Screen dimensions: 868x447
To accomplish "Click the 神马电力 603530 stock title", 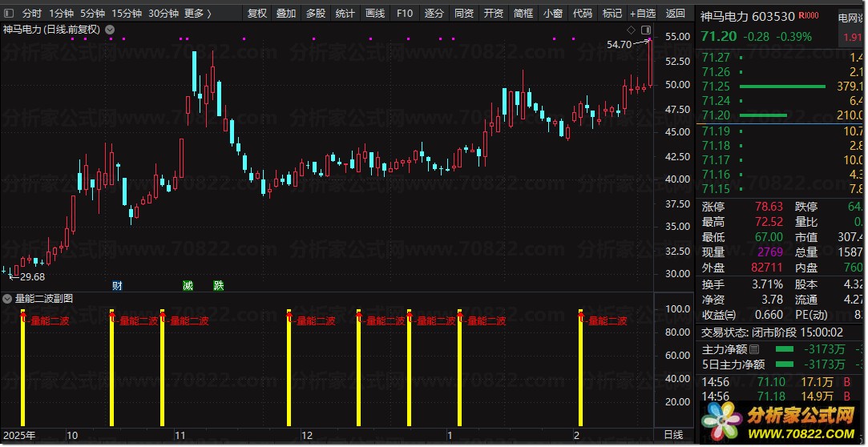I will (x=747, y=17).
